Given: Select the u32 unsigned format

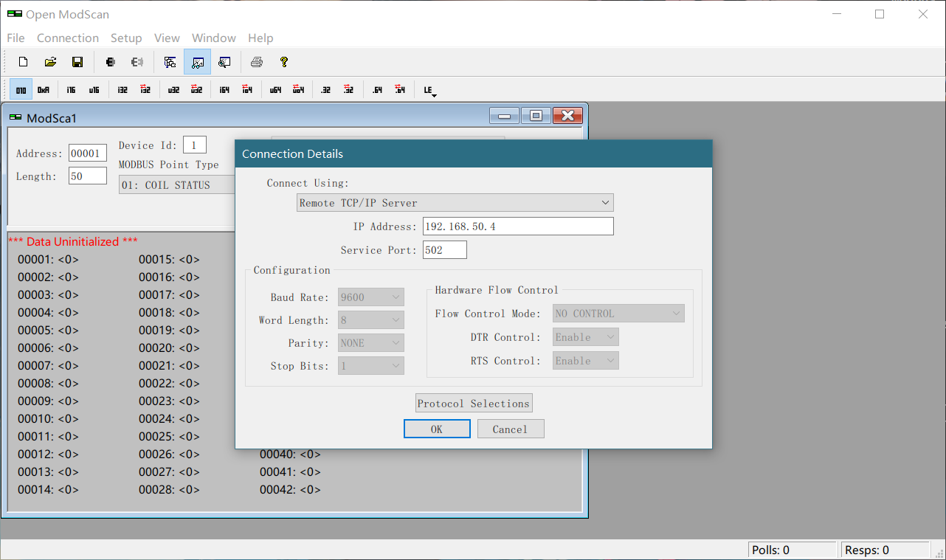Looking at the screenshot, I should click(173, 90).
